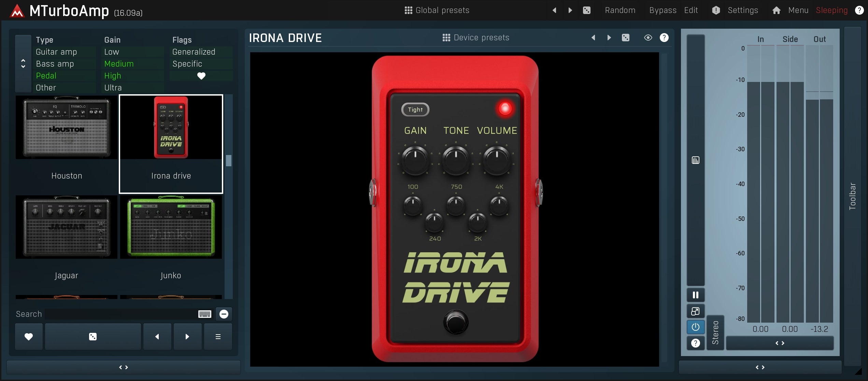The width and height of the screenshot is (868, 381).
Task: Open the device list hamburger menu
Action: [218, 337]
